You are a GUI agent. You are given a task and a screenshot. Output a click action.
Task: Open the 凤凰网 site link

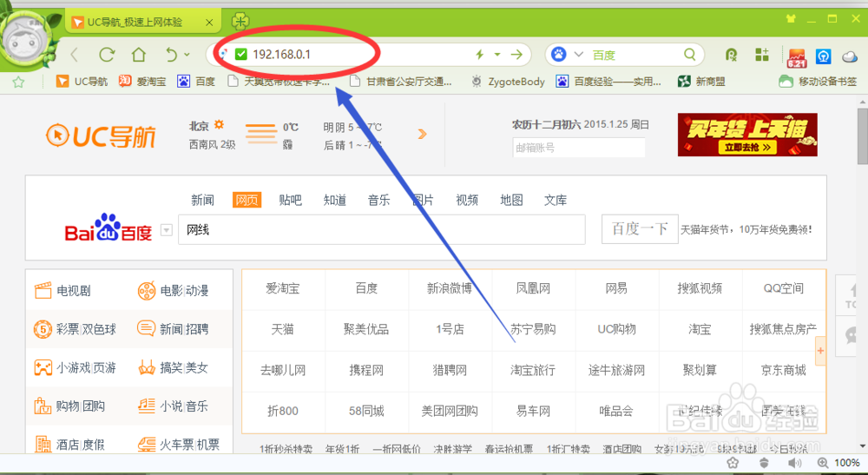533,288
